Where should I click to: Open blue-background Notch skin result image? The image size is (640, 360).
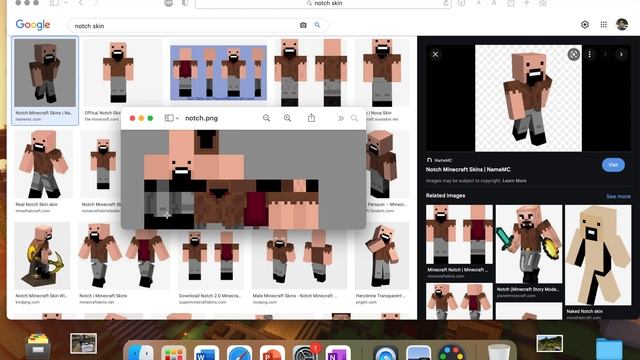point(218,73)
